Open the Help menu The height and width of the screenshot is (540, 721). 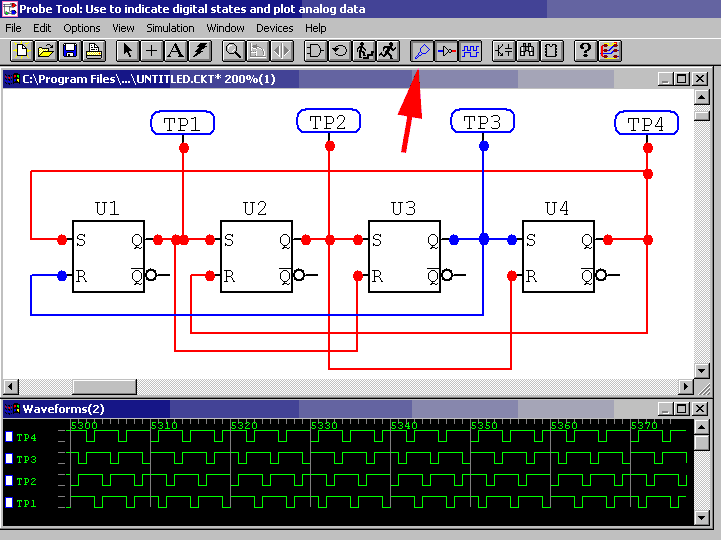(x=315, y=28)
